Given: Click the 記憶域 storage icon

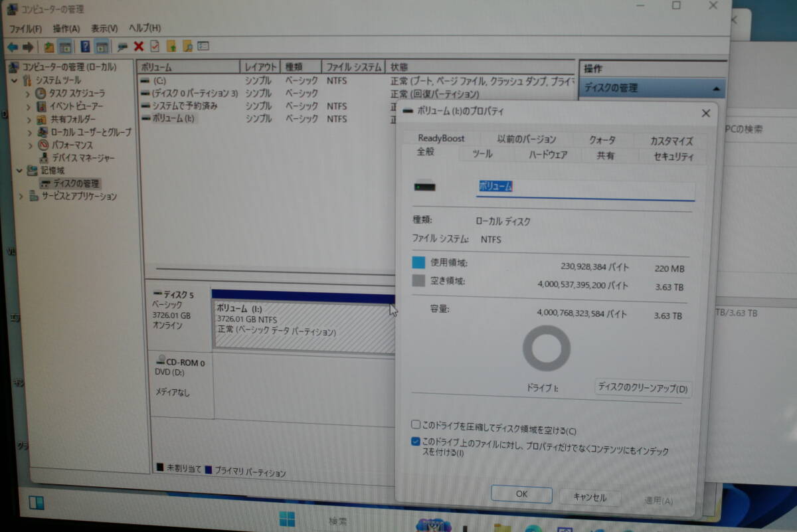Looking at the screenshot, I should [33, 171].
